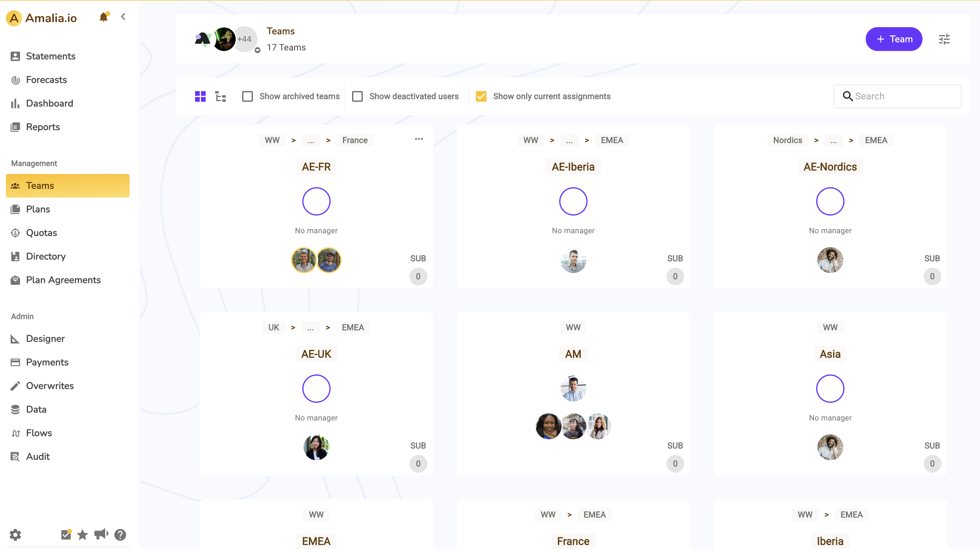
Task: Click UK breadcrumb on AE-UK card
Action: click(x=274, y=328)
